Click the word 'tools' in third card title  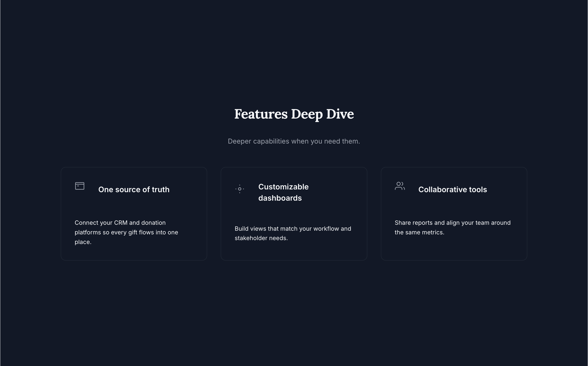click(x=478, y=189)
